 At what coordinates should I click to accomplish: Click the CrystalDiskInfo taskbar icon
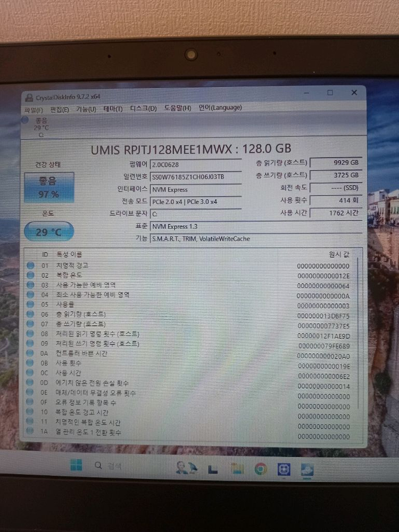click(307, 470)
